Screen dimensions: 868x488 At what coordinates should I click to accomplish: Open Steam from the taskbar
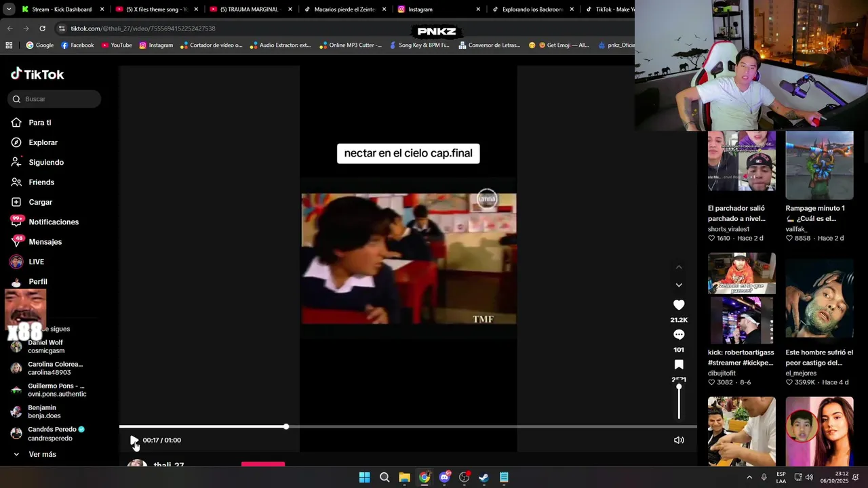[x=484, y=477]
